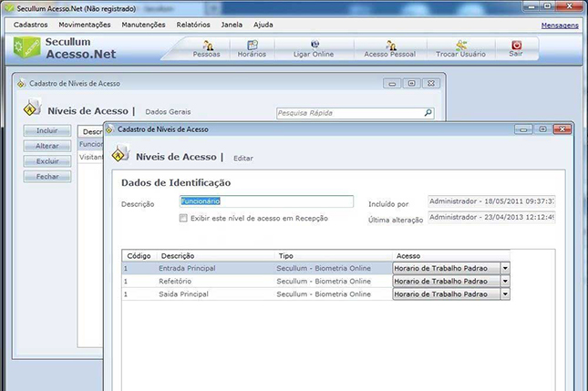Open the Ajuda menu
The width and height of the screenshot is (588, 391).
tap(263, 25)
